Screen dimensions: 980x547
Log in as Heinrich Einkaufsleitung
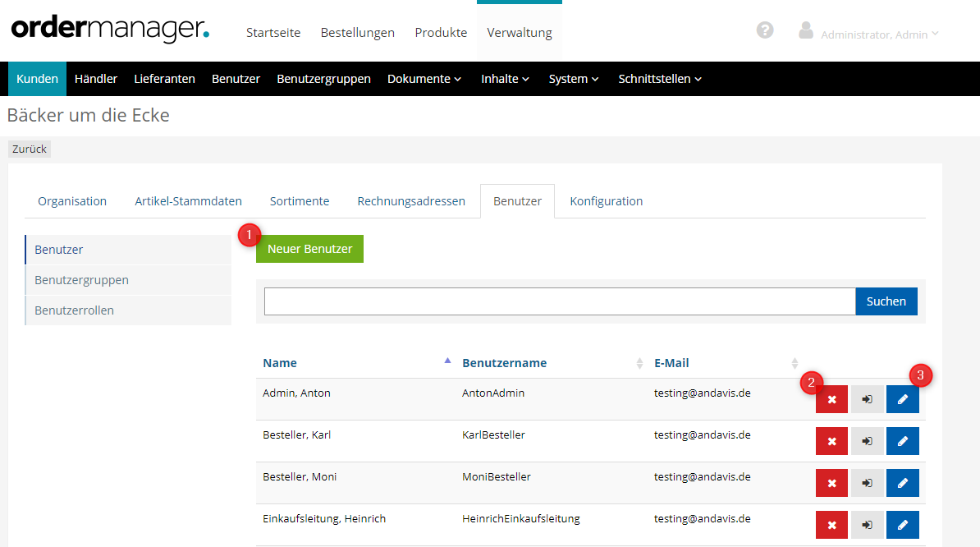click(x=867, y=525)
